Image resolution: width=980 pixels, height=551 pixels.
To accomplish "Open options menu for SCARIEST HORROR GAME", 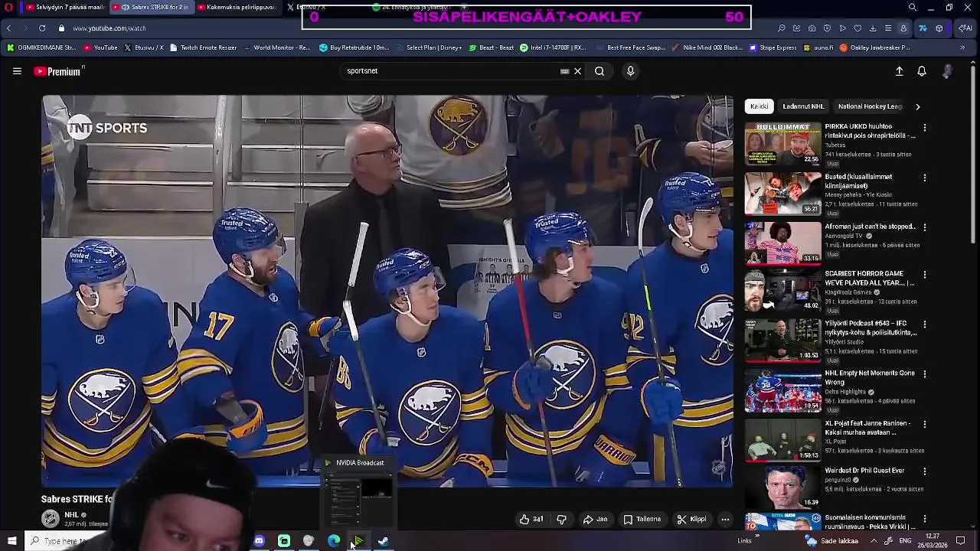I will 925,275.
